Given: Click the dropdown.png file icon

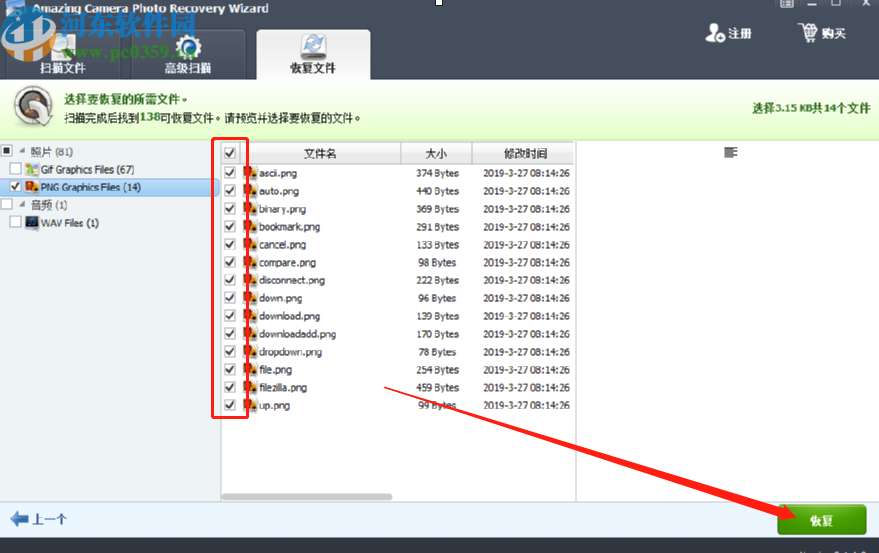Looking at the screenshot, I should 250,352.
